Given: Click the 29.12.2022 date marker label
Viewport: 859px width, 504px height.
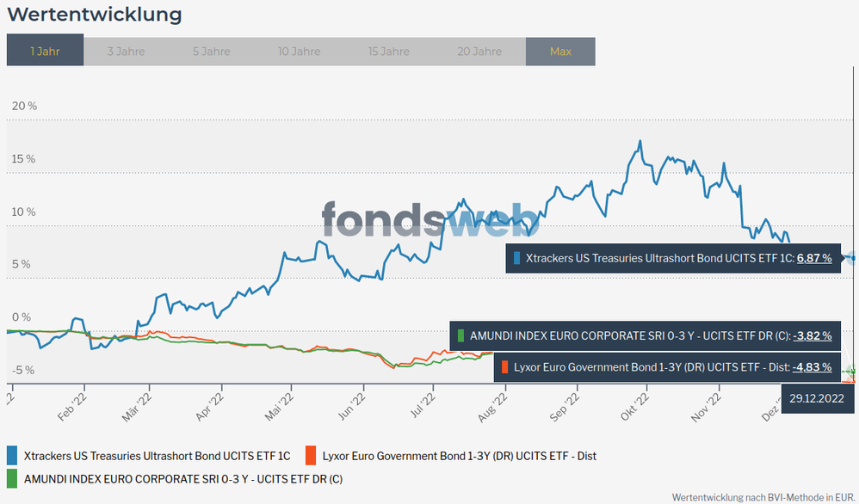Looking at the screenshot, I should tap(816, 399).
